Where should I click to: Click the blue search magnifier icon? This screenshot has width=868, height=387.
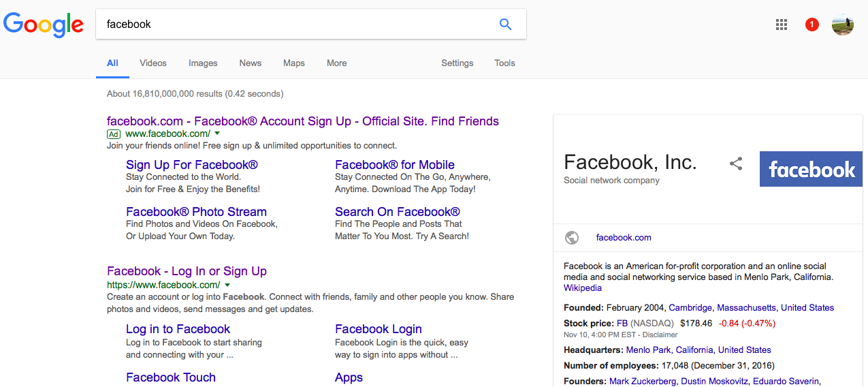505,25
